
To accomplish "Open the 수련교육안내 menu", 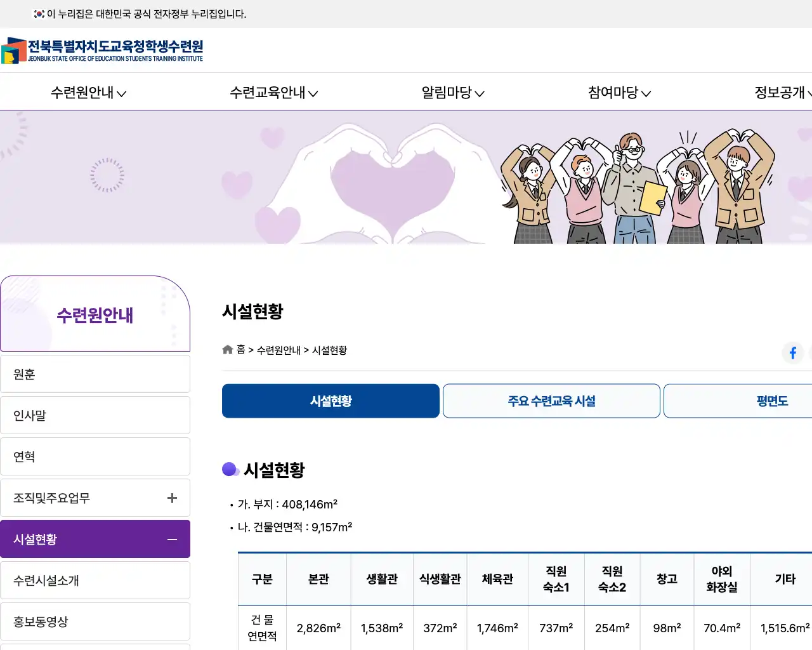I will pyautogui.click(x=273, y=93).
